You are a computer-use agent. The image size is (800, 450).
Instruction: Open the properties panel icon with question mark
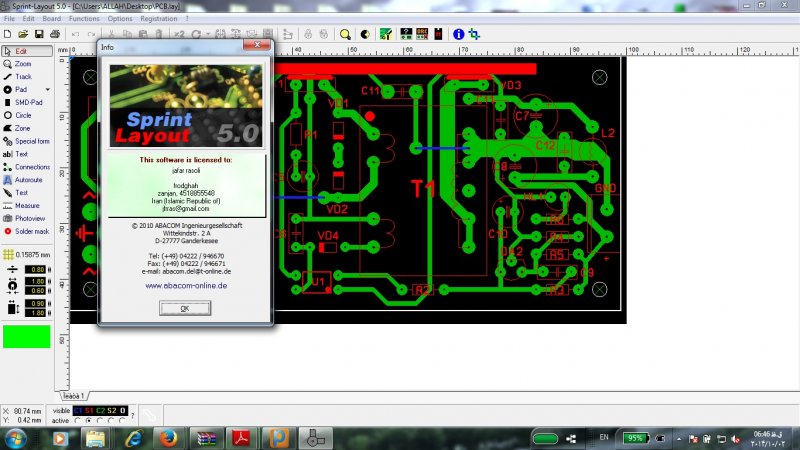tap(406, 34)
